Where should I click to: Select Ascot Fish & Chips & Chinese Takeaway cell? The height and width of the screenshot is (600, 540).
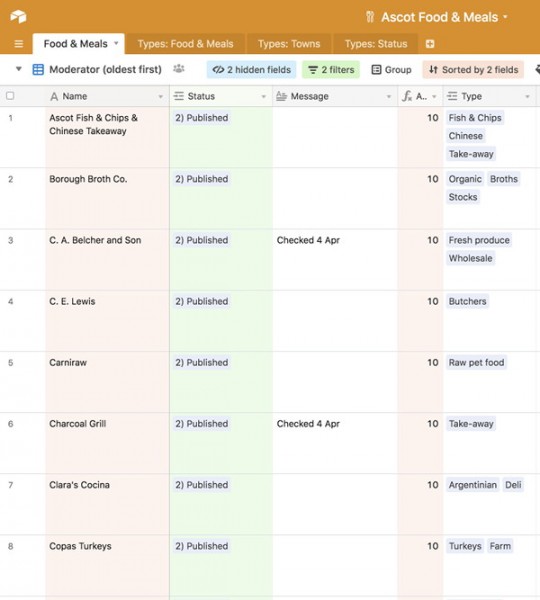[107, 137]
